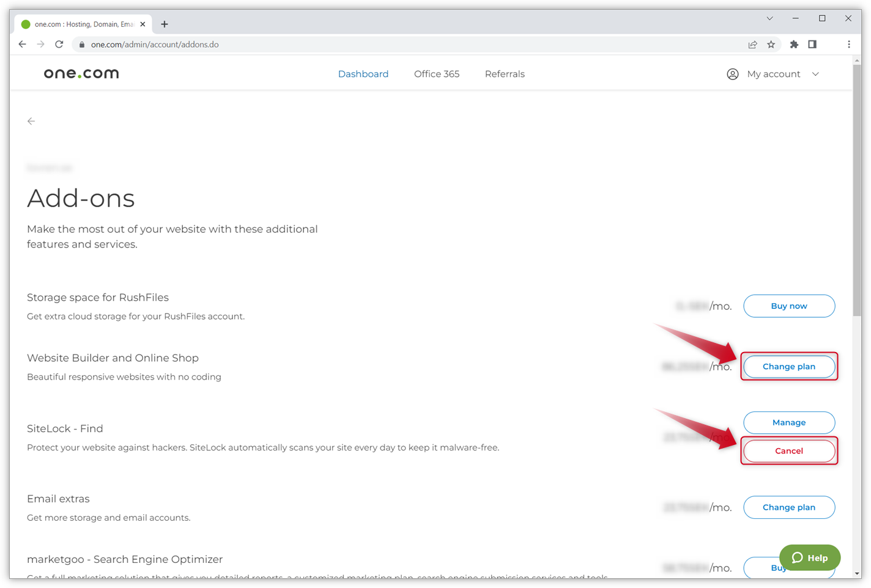Click Buy now for RushFiles storage

point(789,306)
